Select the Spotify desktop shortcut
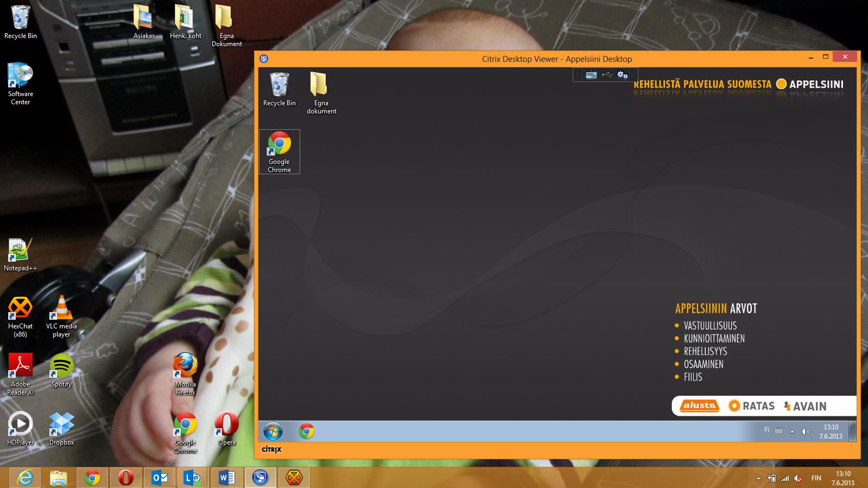Image resolution: width=868 pixels, height=488 pixels. coord(61,371)
